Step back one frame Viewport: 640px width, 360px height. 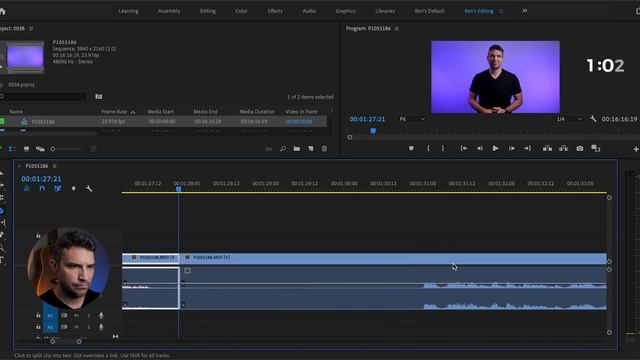(480, 149)
